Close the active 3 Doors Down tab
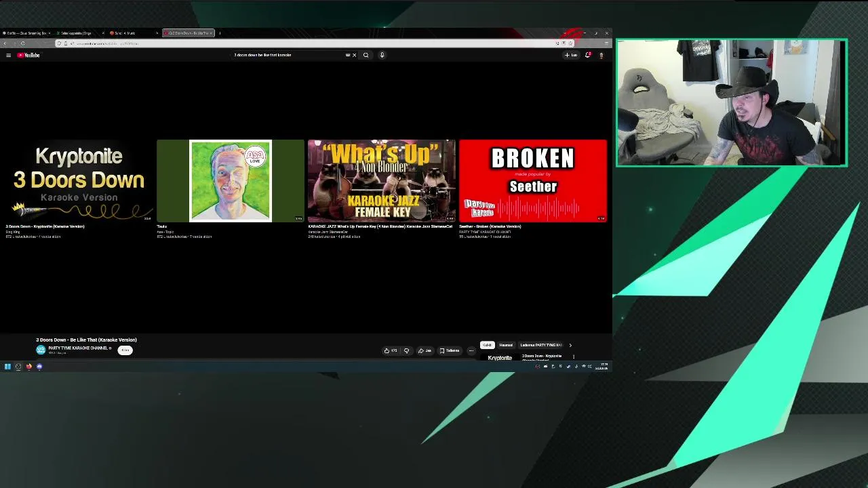This screenshot has width=868, height=488. point(212,33)
